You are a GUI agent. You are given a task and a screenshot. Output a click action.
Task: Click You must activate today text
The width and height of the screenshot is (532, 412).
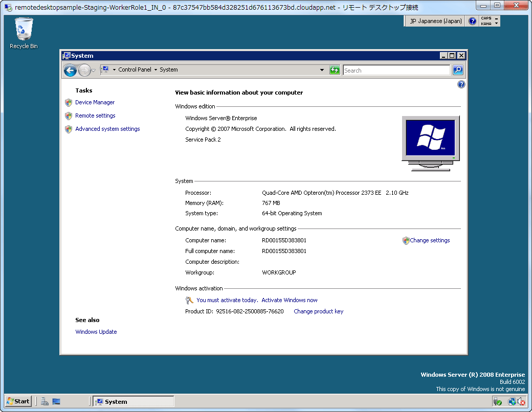pyautogui.click(x=227, y=300)
